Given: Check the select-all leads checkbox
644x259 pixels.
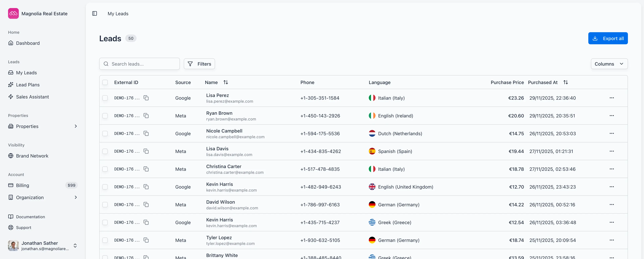Looking at the screenshot, I should (x=105, y=82).
